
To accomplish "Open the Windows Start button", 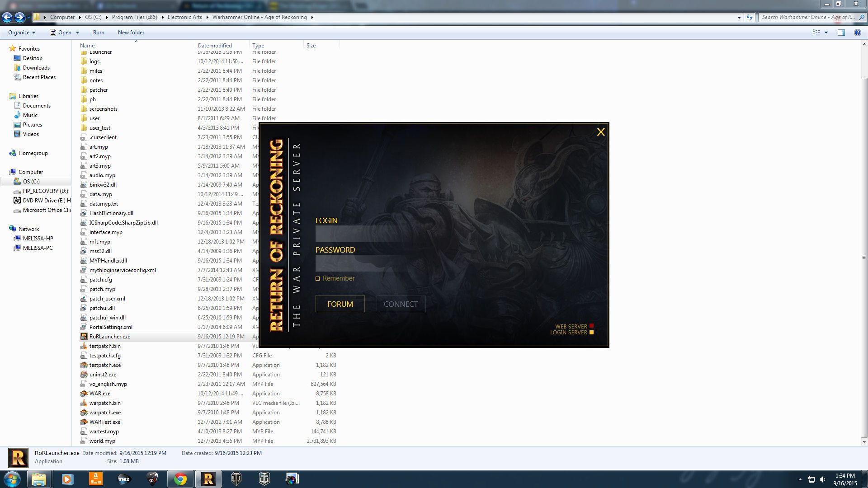I will (12, 479).
